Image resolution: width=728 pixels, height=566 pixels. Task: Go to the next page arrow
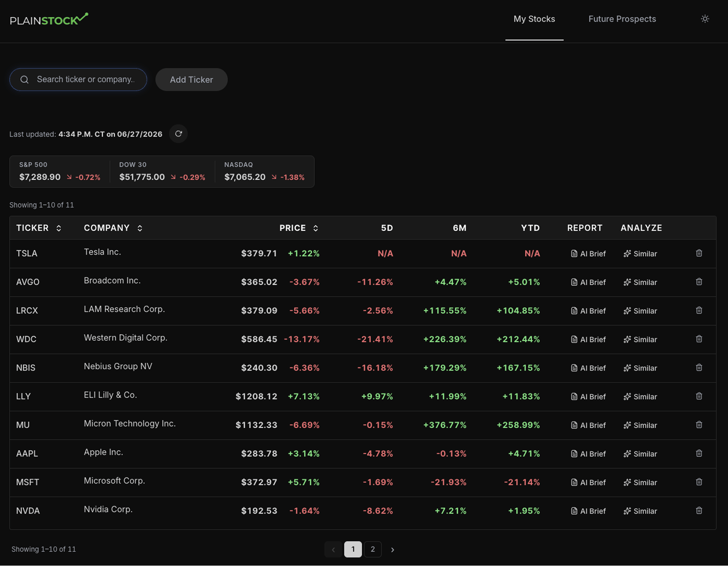[392, 550]
